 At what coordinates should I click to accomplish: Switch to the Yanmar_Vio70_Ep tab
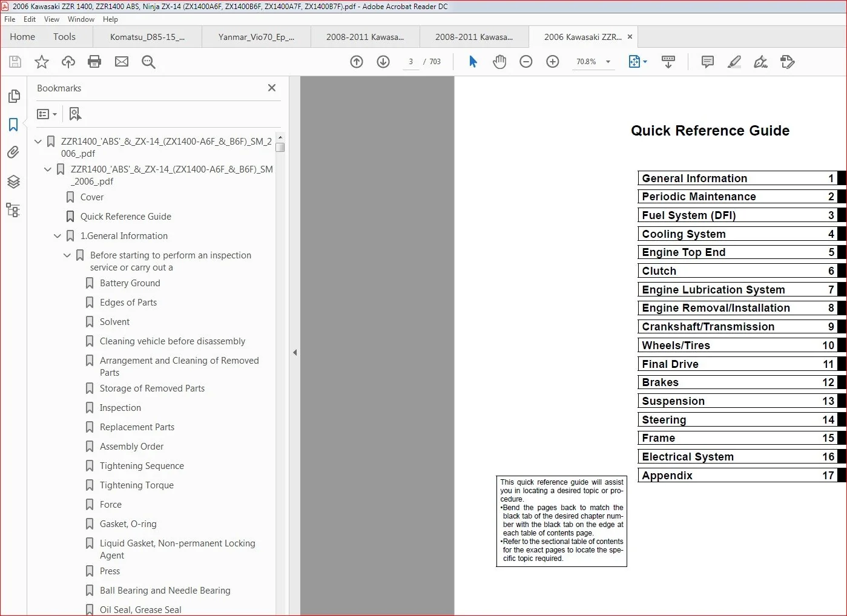click(256, 37)
